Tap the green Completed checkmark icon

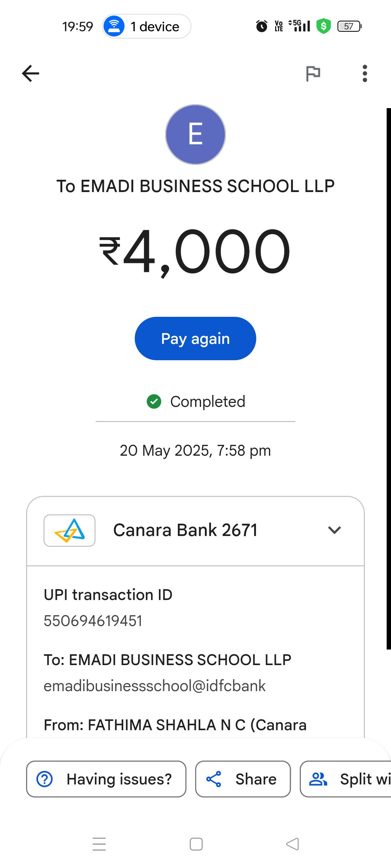coord(154,401)
